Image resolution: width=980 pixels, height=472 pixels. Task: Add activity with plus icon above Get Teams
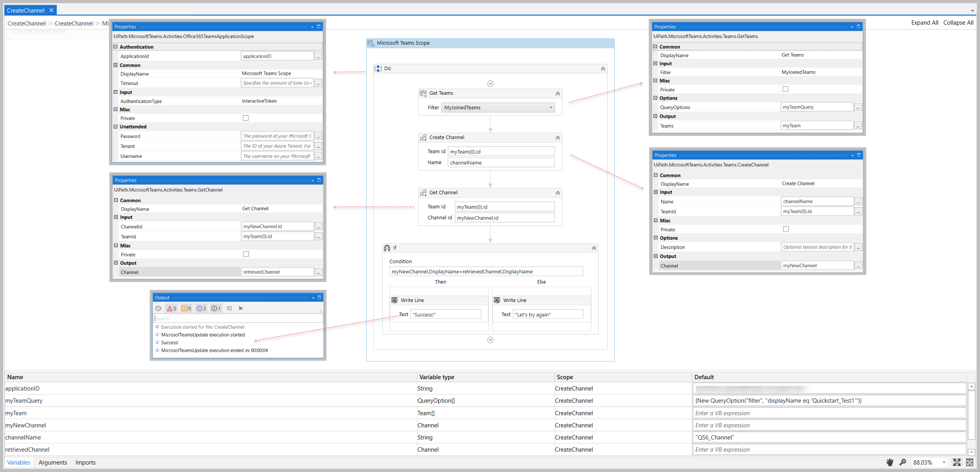(490, 83)
